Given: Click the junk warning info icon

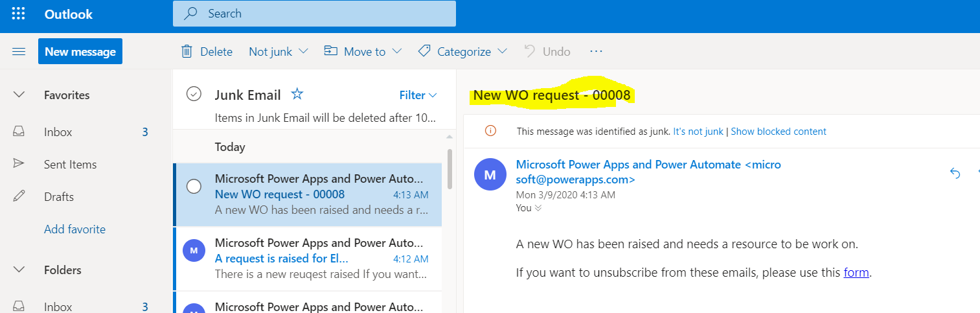Looking at the screenshot, I should point(490,131).
